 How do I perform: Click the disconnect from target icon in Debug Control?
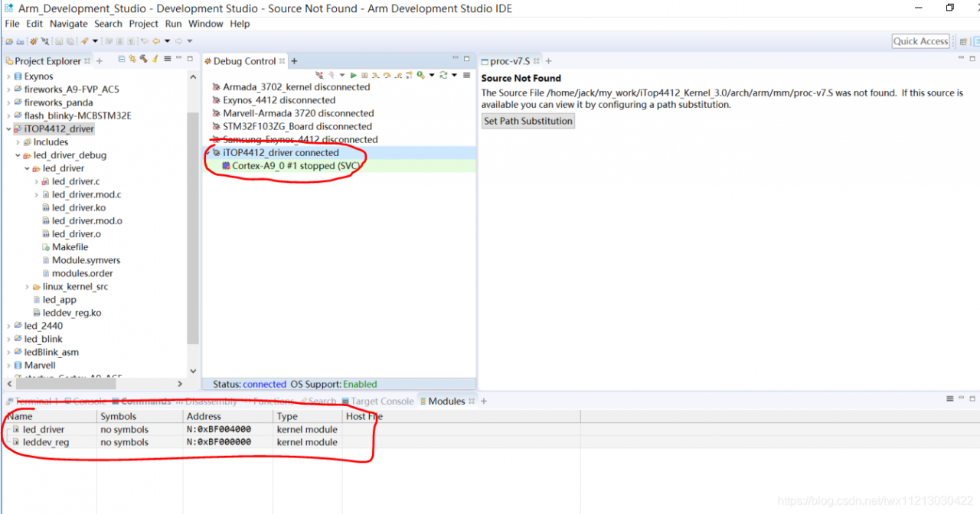[x=320, y=75]
